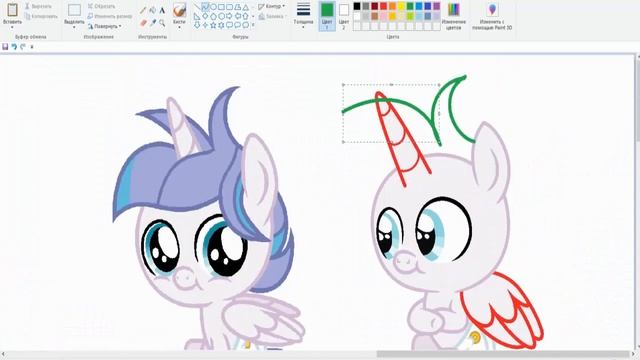The image size is (640, 360).
Task: Choose the Right arrow shape
Action: tap(229, 16)
